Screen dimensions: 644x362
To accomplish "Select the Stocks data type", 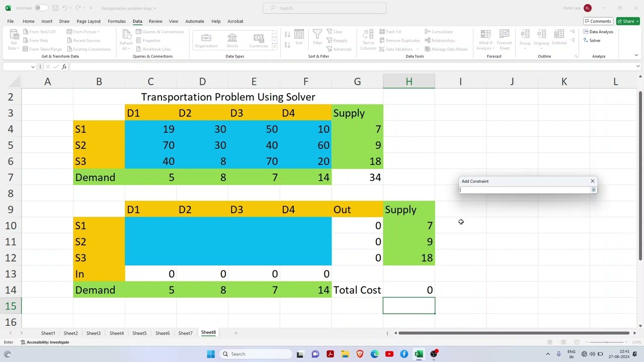I will pos(232,41).
